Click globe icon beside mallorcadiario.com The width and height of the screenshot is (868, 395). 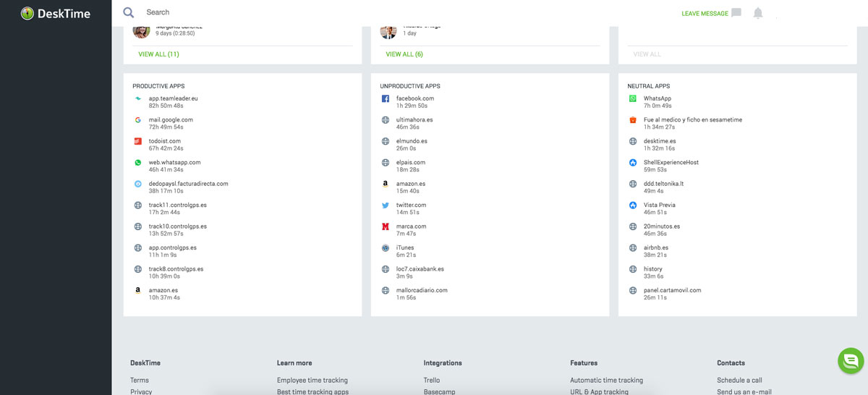coord(386,291)
